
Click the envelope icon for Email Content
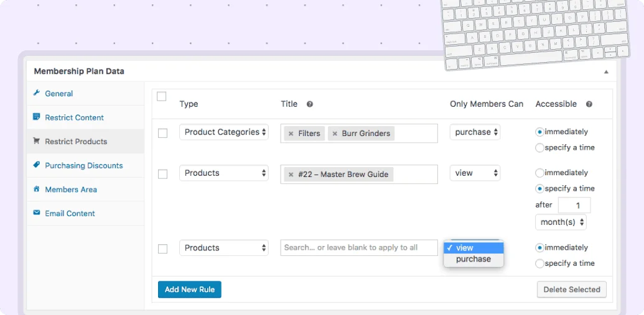37,213
